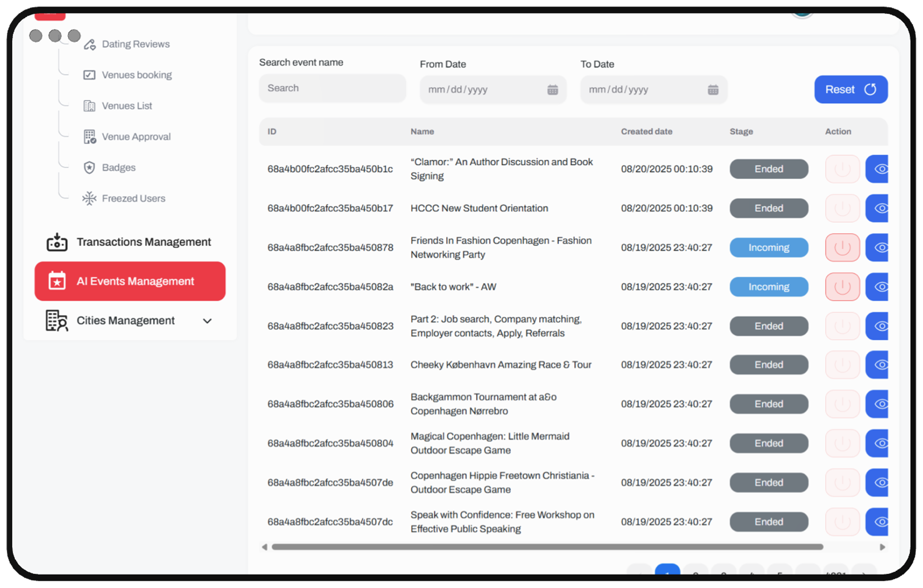
Task: Click the Freezed Users snowflake icon
Action: [x=89, y=198]
